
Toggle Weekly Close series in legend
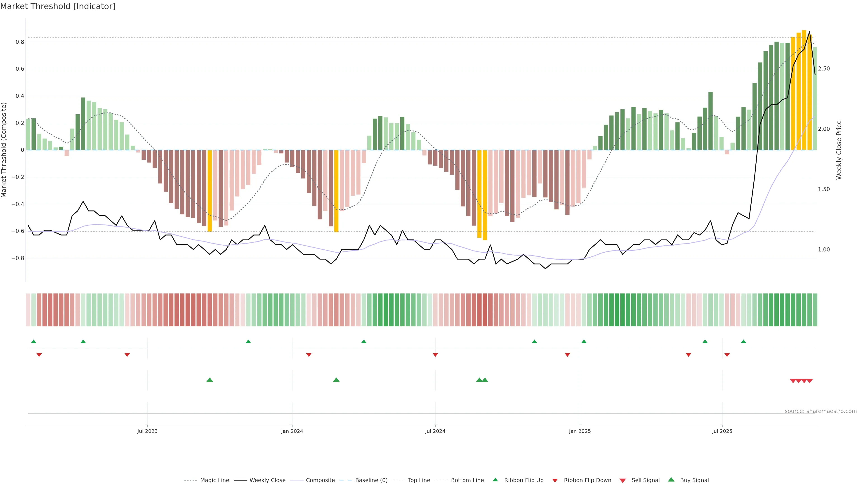(267, 480)
